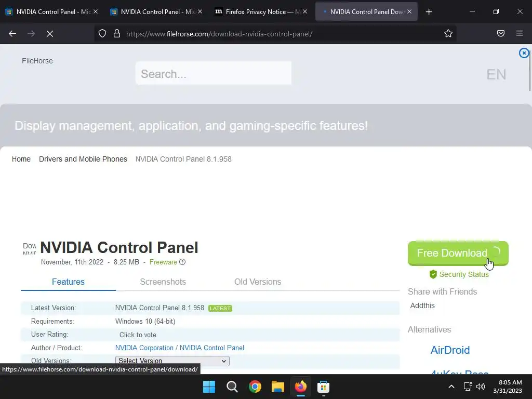Image resolution: width=532 pixels, height=399 pixels.
Task: Open Drivers and Mobile Phones breadcrumb
Action: click(83, 159)
